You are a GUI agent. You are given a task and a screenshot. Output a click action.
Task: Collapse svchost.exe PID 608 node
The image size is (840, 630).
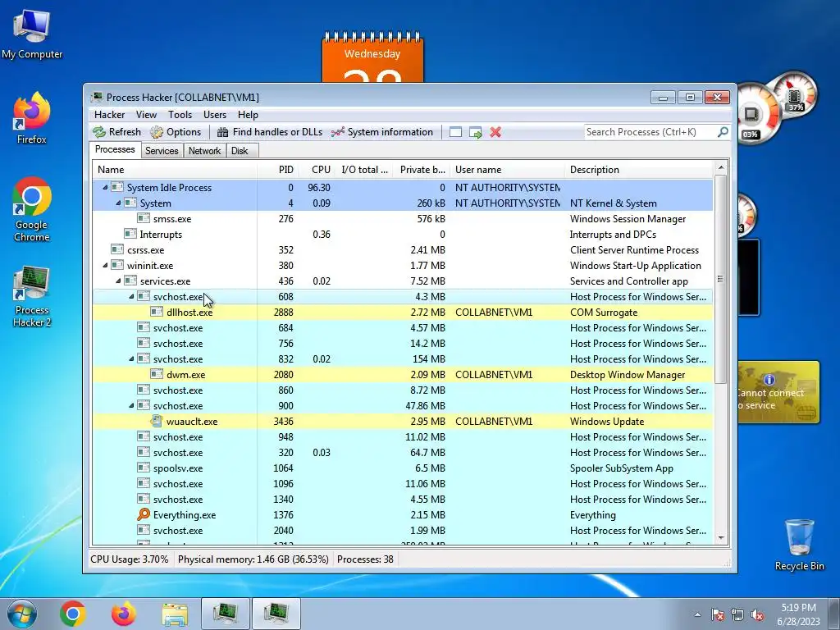[131, 296]
